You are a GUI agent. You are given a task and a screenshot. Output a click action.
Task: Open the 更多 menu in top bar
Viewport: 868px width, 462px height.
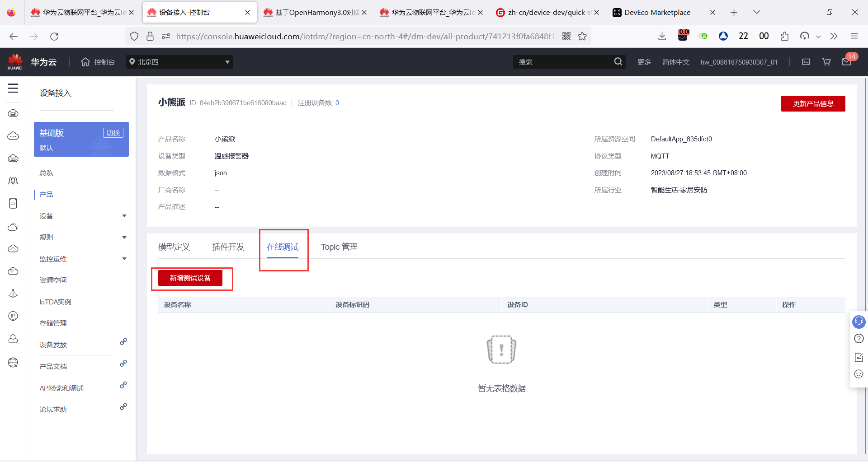644,62
